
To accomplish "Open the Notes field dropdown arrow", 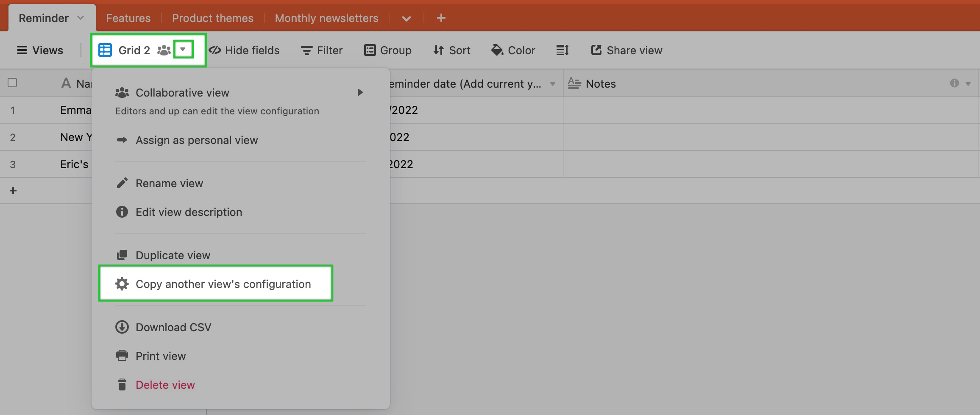I will coord(969,83).
